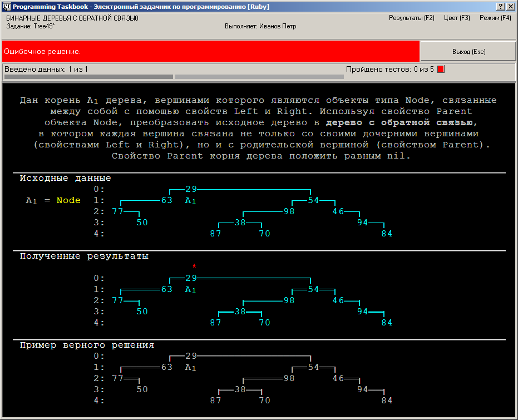
Task: Open Результаты (F2) results view
Action: click(412, 18)
